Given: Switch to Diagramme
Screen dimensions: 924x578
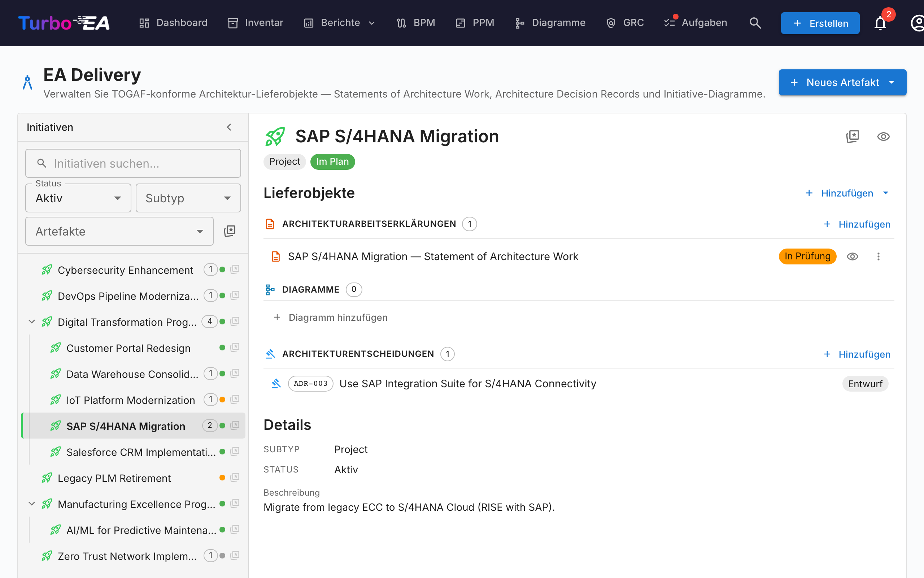Looking at the screenshot, I should [x=550, y=23].
